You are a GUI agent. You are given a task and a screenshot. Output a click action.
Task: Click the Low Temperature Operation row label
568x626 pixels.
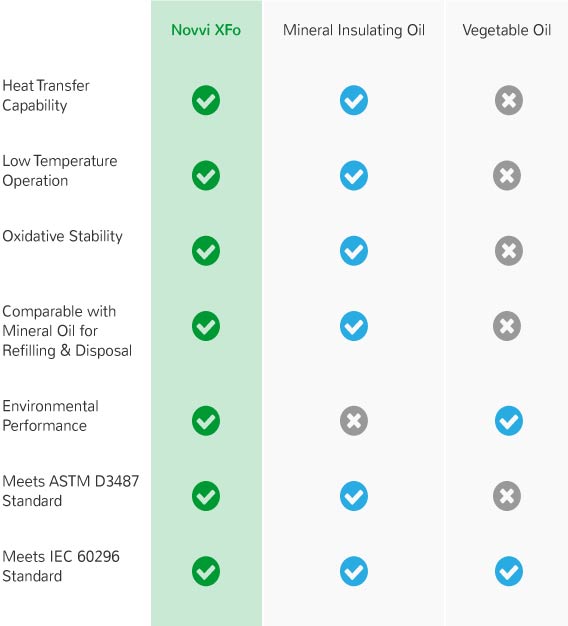60,170
